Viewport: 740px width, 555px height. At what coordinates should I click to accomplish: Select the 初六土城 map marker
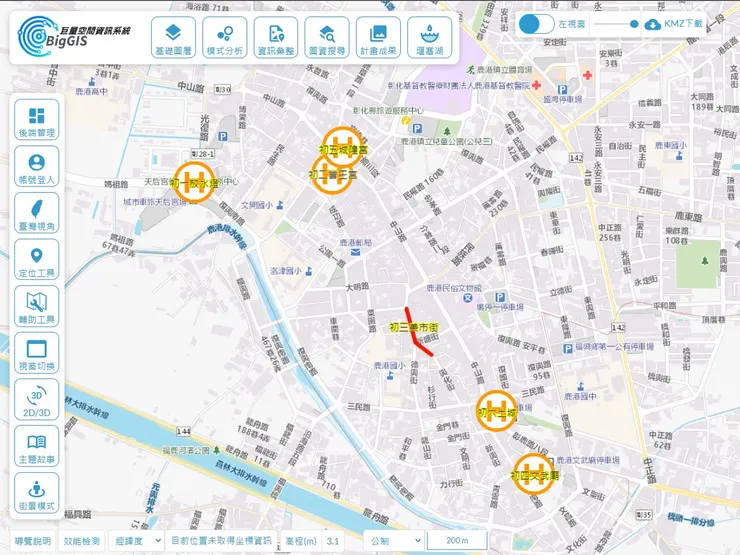click(496, 411)
